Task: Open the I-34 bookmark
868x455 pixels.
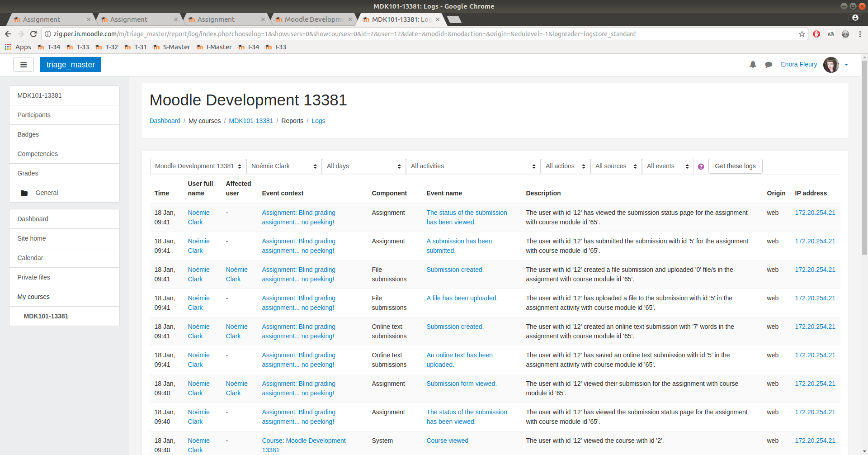Action: tap(249, 47)
